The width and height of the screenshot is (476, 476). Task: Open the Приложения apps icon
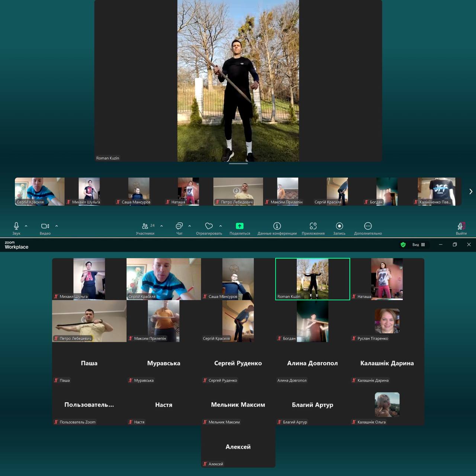coord(313,226)
